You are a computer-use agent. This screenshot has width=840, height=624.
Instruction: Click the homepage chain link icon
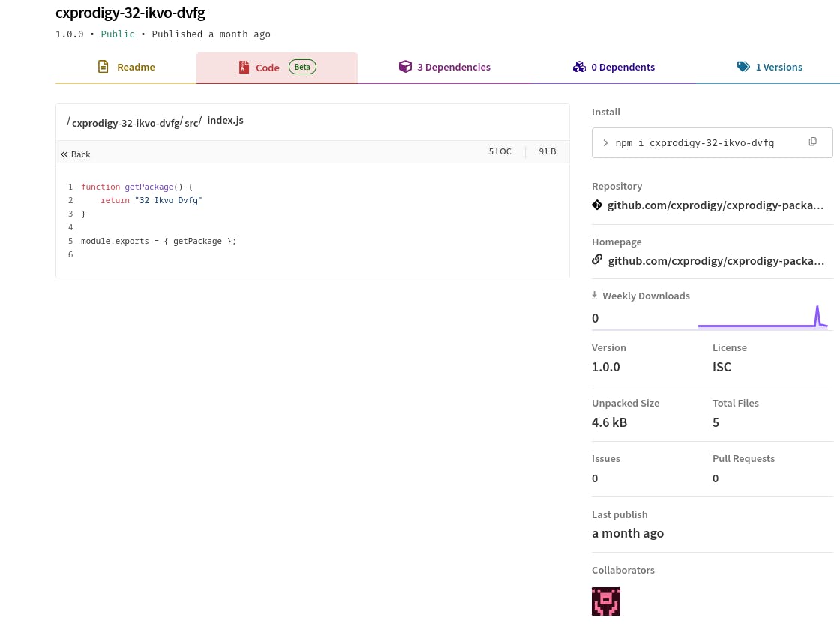pyautogui.click(x=597, y=259)
